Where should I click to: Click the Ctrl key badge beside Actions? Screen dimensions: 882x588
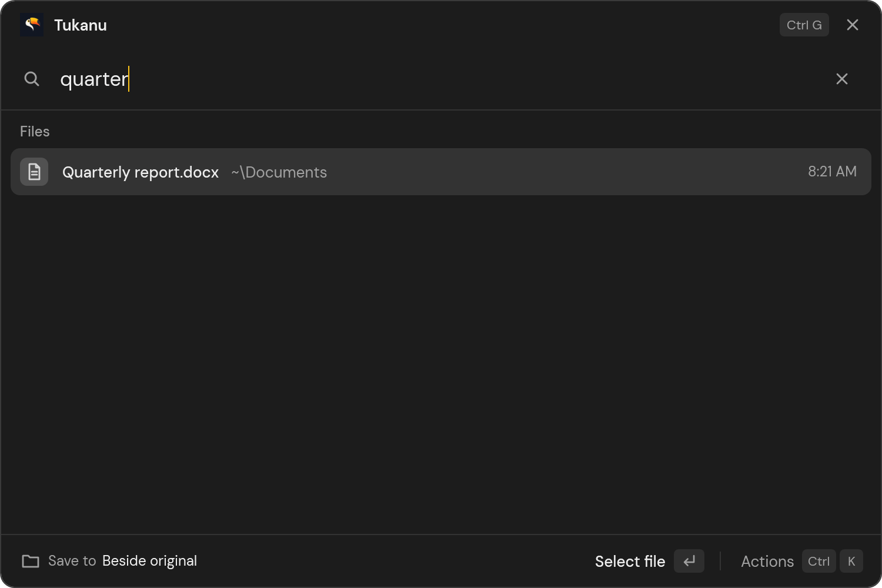click(x=819, y=561)
